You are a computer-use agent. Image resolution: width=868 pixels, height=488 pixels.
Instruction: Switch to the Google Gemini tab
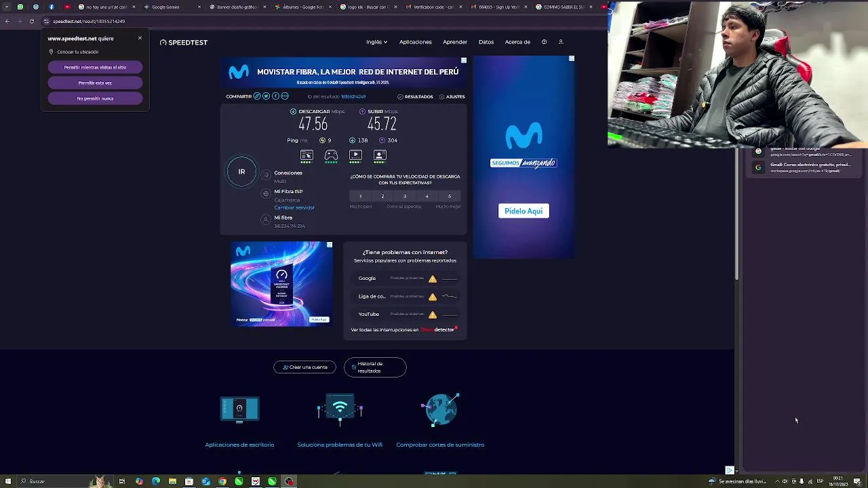click(x=172, y=7)
